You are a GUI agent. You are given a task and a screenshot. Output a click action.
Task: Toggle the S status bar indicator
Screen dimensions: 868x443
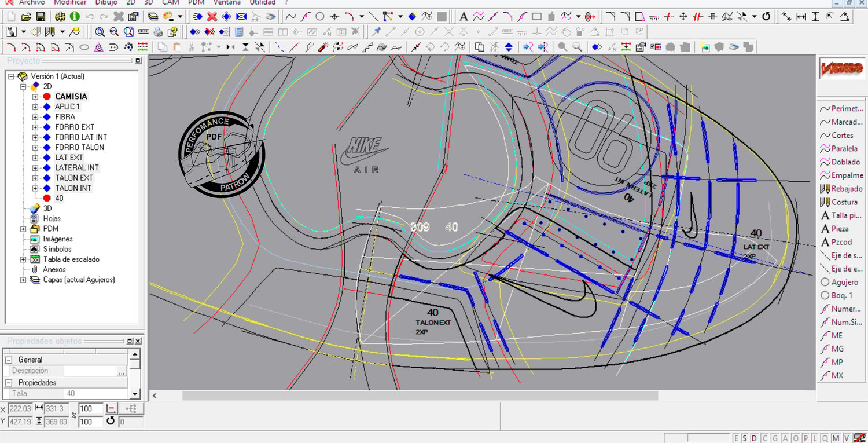click(x=745, y=438)
